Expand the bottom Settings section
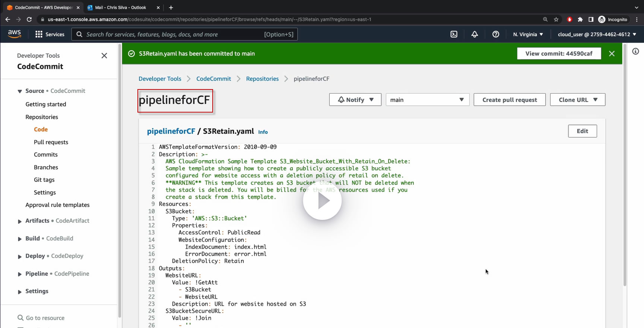Screen dimensions: 644x328 [x=20, y=292]
